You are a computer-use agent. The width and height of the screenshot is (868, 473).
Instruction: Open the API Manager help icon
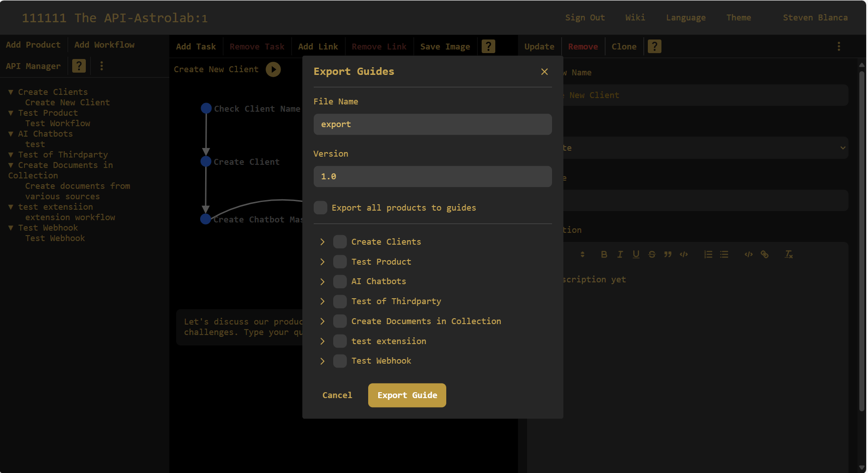(78, 65)
